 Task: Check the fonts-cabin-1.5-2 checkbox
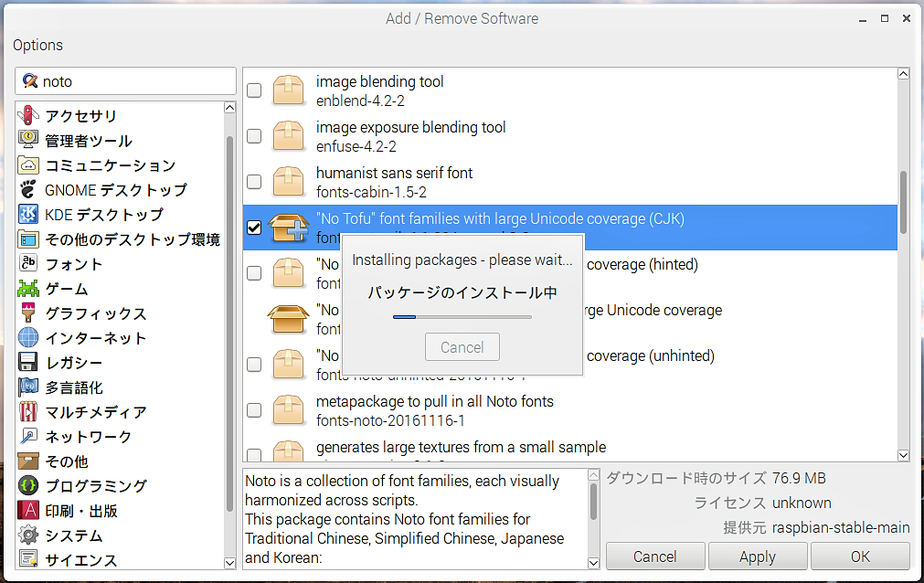click(254, 182)
